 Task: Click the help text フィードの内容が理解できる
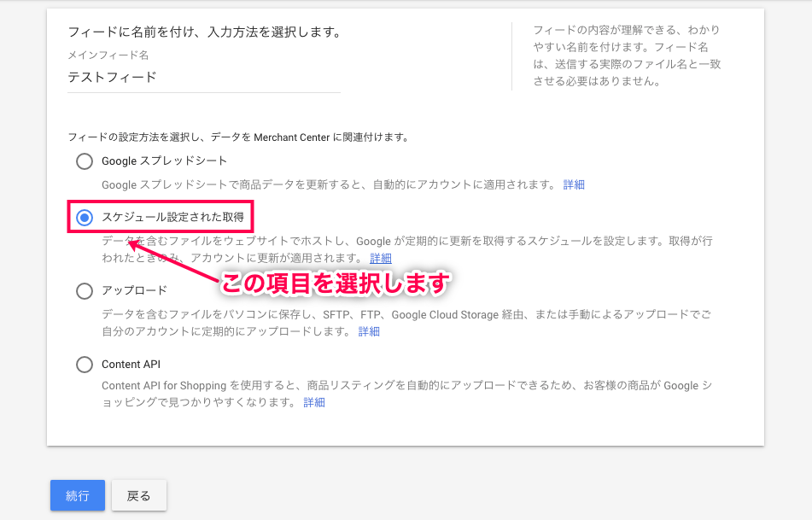(627, 56)
